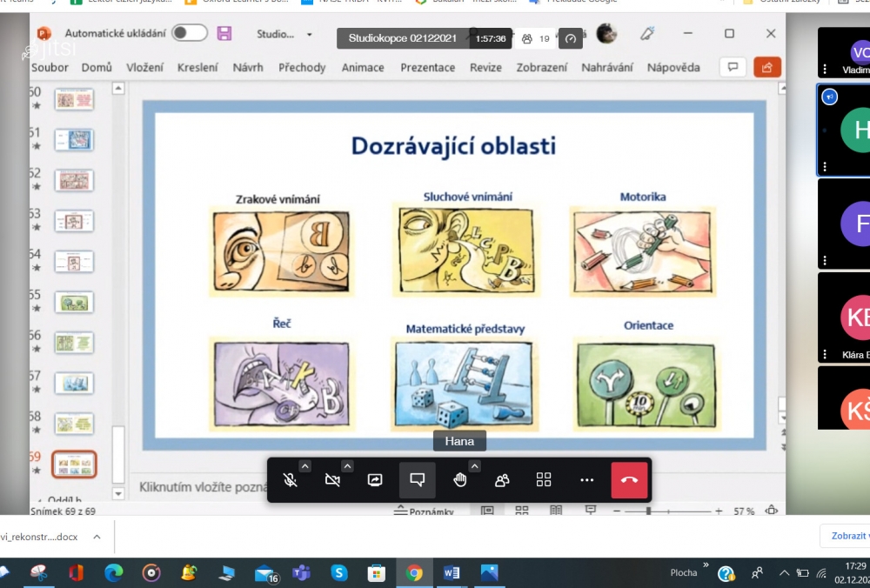Toggle the Poznámky button in status bar

coord(424,511)
